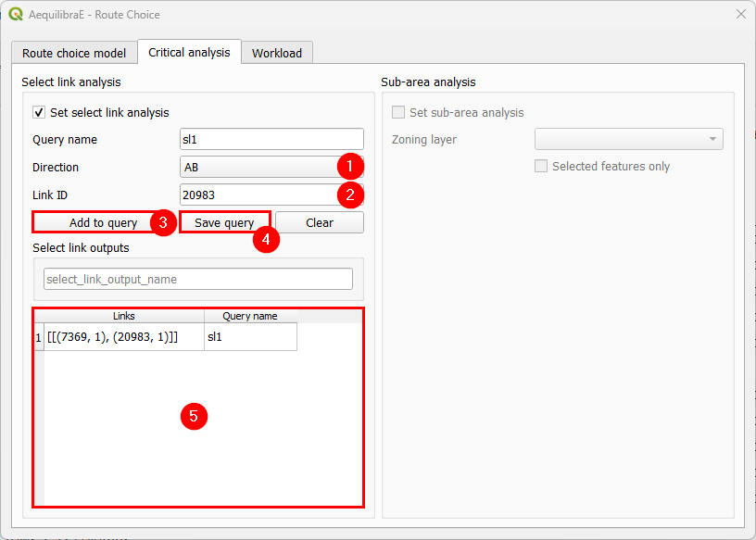This screenshot has height=540, width=756.
Task: Close the Route Choice dialog
Action: coord(740,14)
